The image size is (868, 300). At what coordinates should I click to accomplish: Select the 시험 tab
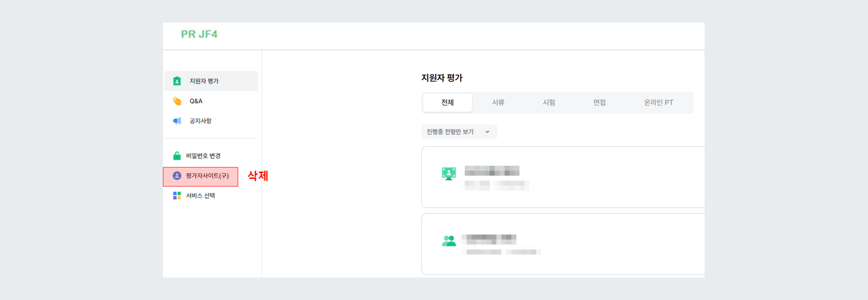coord(549,102)
